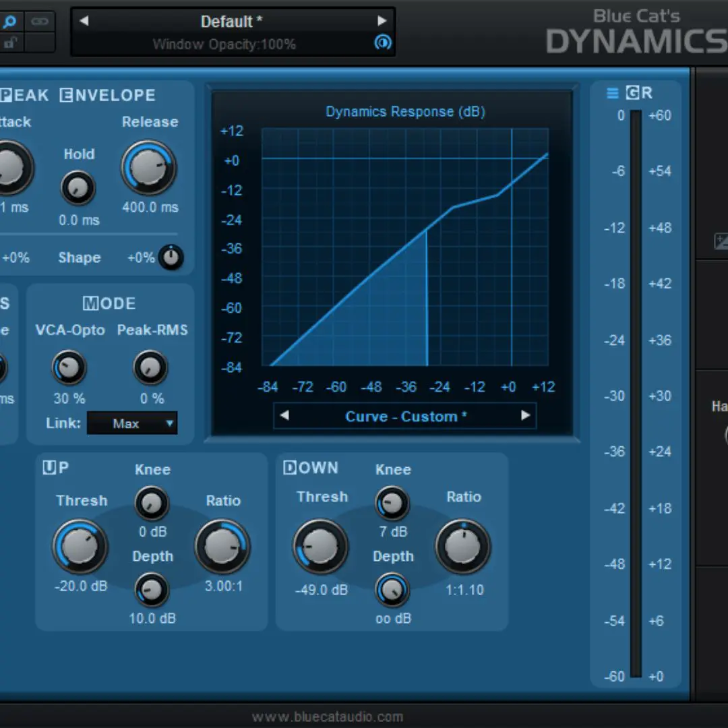728x728 pixels.
Task: Click the VCA-Opto knob
Action: tap(69, 368)
